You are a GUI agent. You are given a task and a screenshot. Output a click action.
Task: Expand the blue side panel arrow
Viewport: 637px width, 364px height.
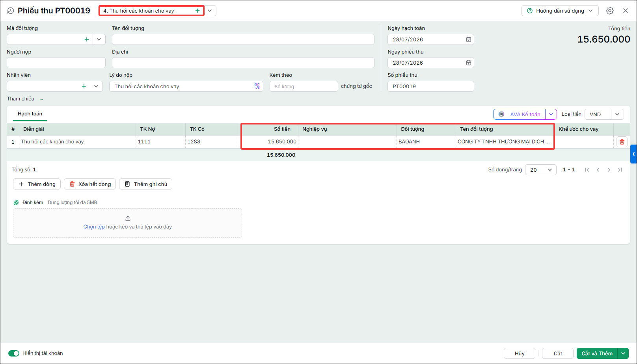tap(633, 154)
